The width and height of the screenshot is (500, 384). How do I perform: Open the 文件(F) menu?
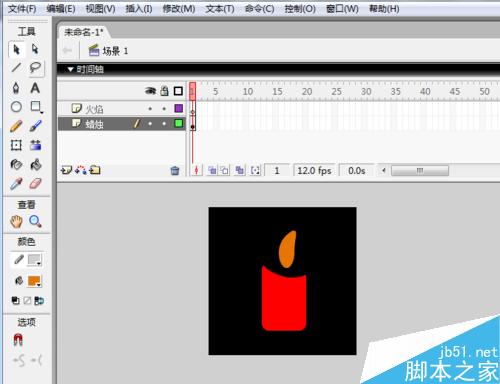point(22,9)
